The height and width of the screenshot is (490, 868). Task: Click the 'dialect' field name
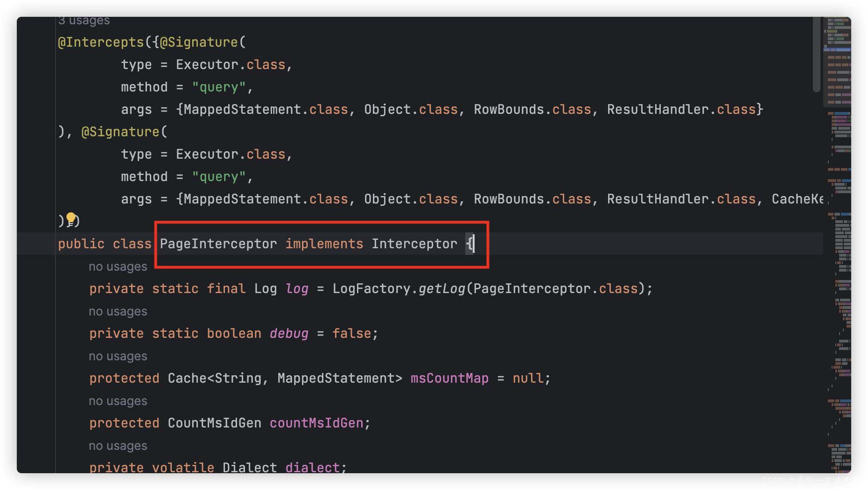click(313, 467)
